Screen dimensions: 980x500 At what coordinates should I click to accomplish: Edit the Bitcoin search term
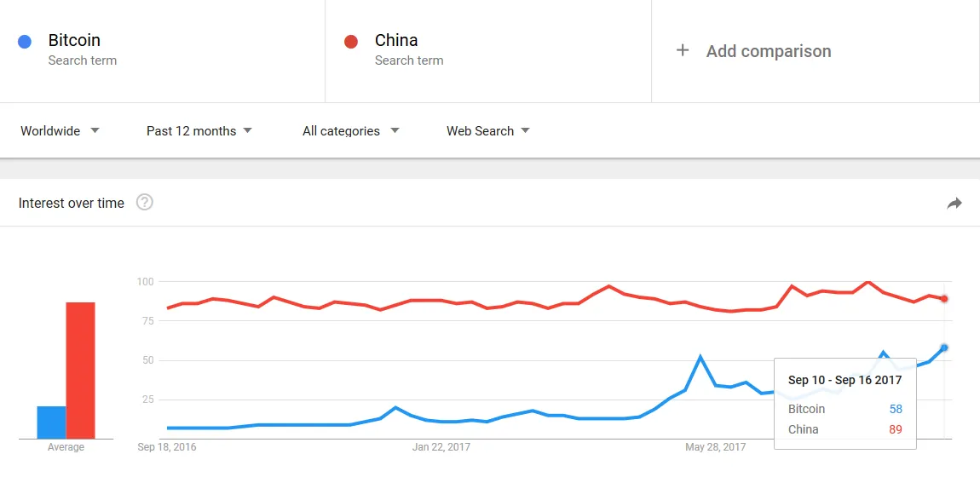click(75, 41)
